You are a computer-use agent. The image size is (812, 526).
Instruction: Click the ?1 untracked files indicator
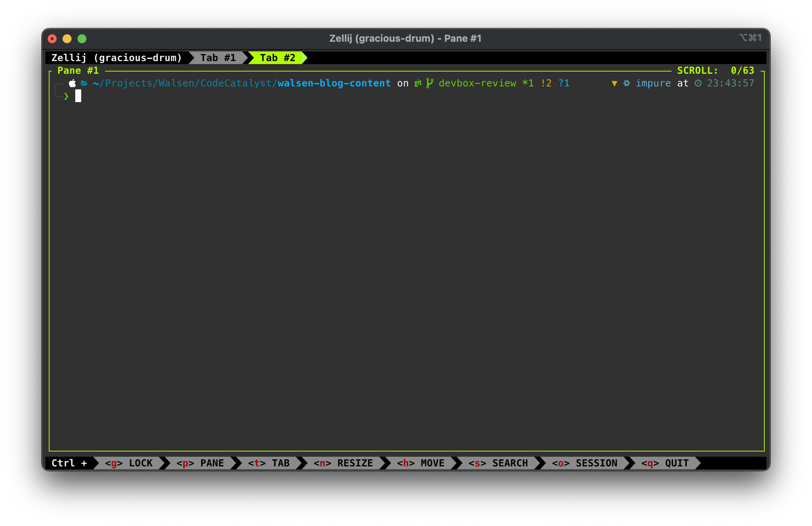point(564,83)
